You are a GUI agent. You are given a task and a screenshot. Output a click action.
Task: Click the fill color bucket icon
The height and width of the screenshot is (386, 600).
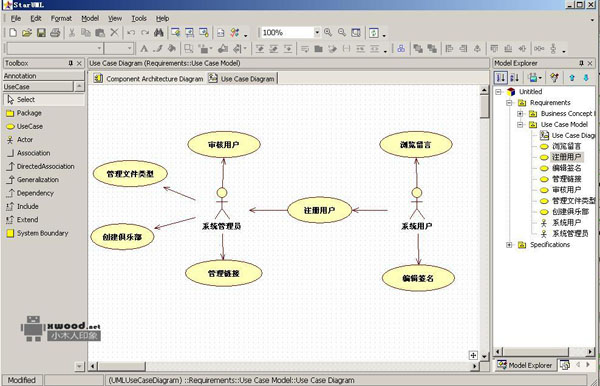pos(172,49)
